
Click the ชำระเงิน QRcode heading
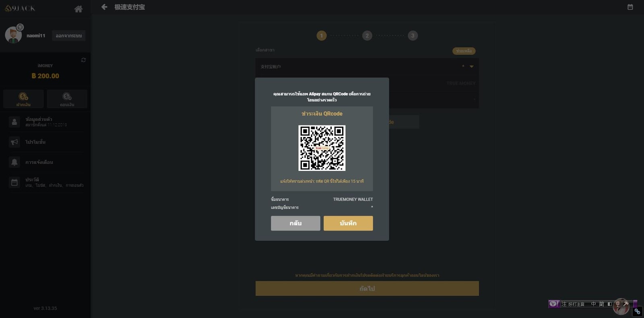coord(322,114)
